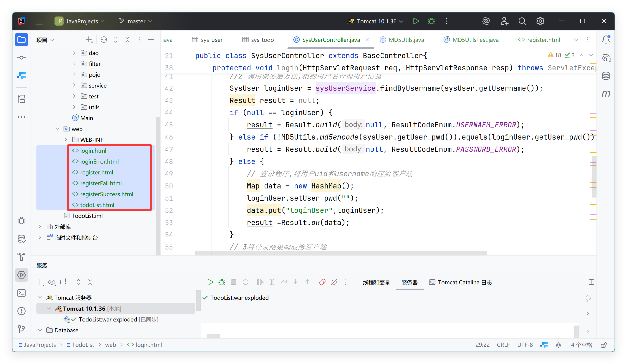
Task: Debug Tomcat configuration from the top toolbar
Action: click(431, 21)
